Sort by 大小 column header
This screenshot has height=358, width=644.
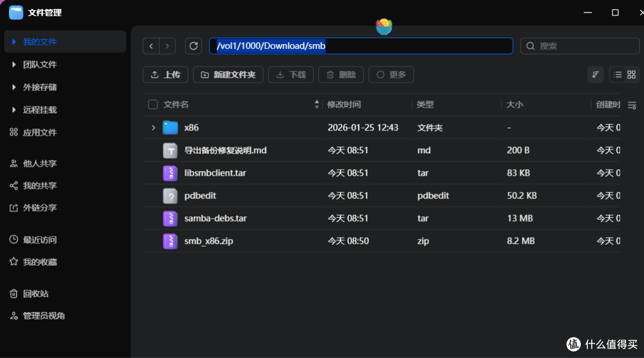coord(515,105)
